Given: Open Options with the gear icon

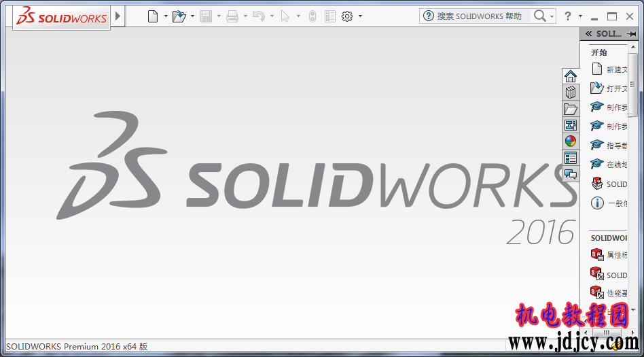Looking at the screenshot, I should (x=347, y=16).
